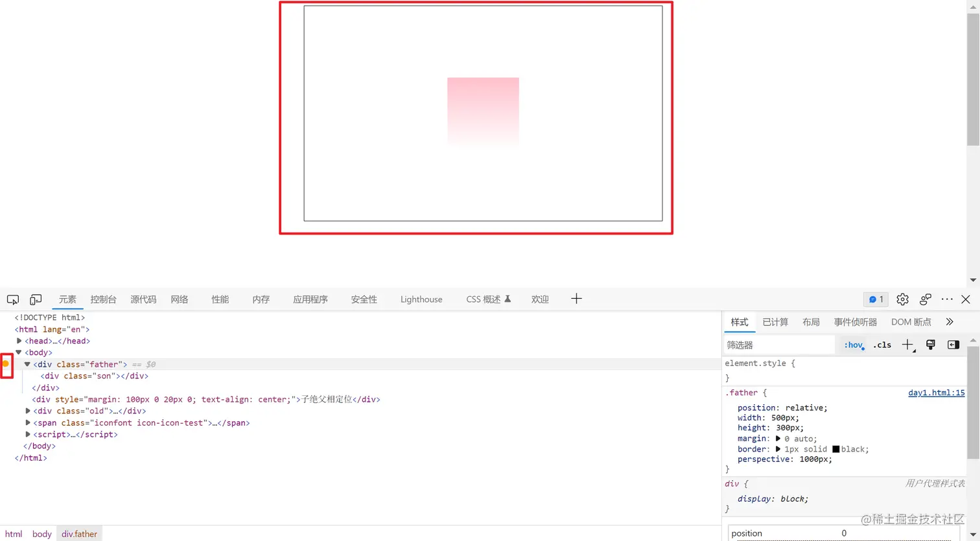Open the Lighthouse tab
The width and height of the screenshot is (980, 541).
point(421,299)
